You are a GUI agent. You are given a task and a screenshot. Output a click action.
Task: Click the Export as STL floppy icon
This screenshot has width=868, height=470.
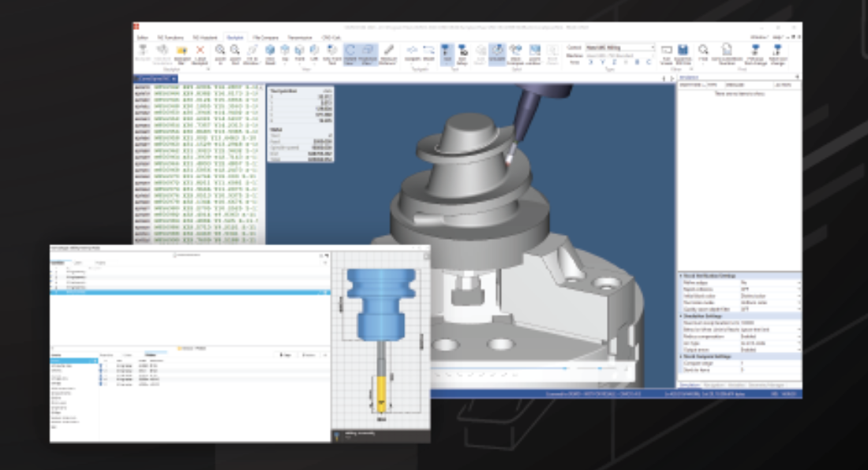[x=683, y=54]
